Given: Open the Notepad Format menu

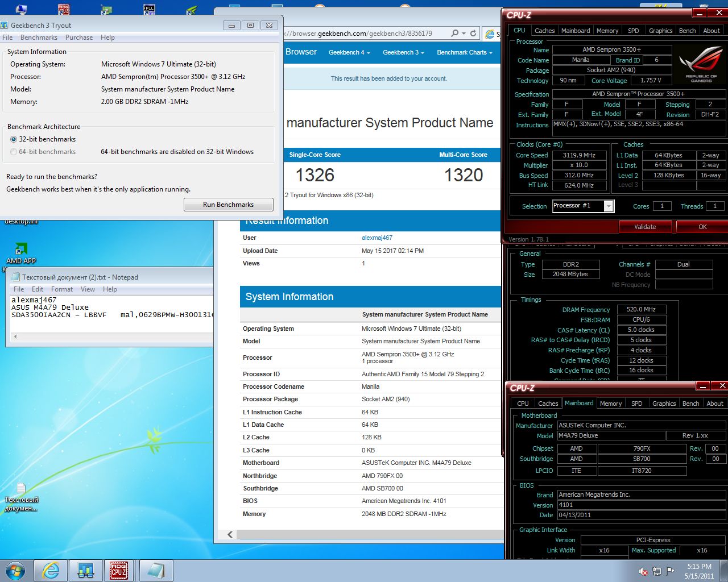Looking at the screenshot, I should point(62,289).
